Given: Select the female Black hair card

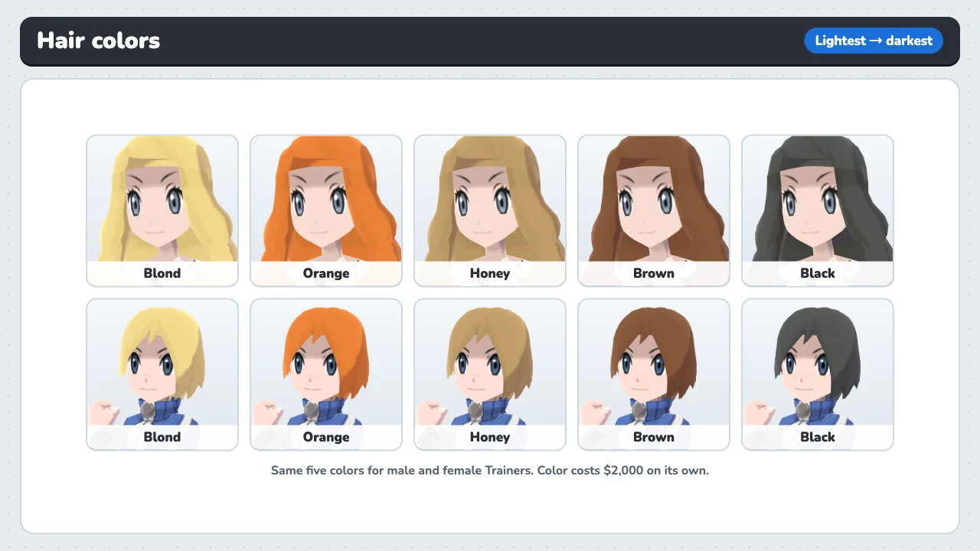Looking at the screenshot, I should tap(818, 210).
